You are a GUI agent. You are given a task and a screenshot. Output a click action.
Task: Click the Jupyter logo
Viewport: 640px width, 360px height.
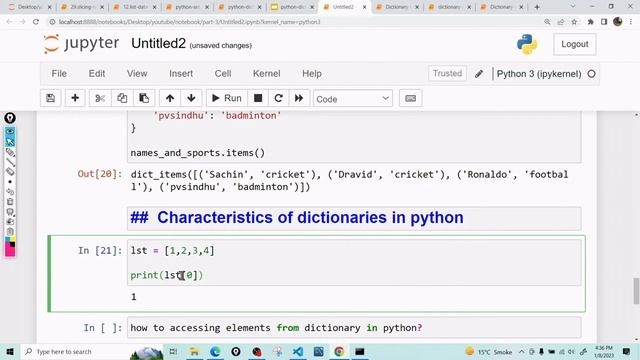click(81, 44)
